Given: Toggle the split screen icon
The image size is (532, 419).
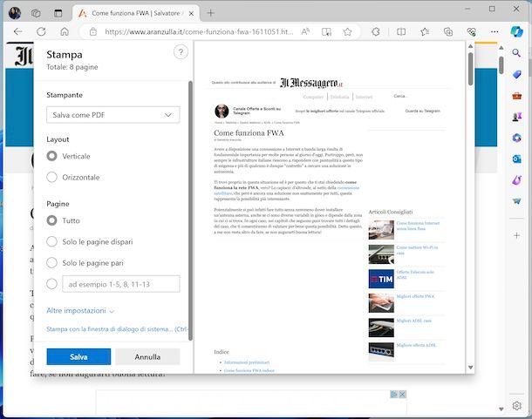Looking at the screenshot, I should (401, 32).
